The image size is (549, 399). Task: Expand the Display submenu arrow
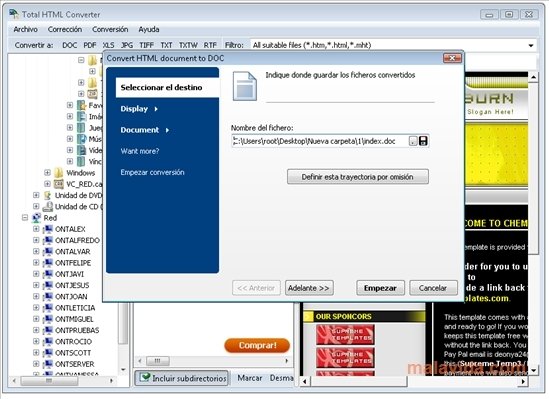coord(156,109)
